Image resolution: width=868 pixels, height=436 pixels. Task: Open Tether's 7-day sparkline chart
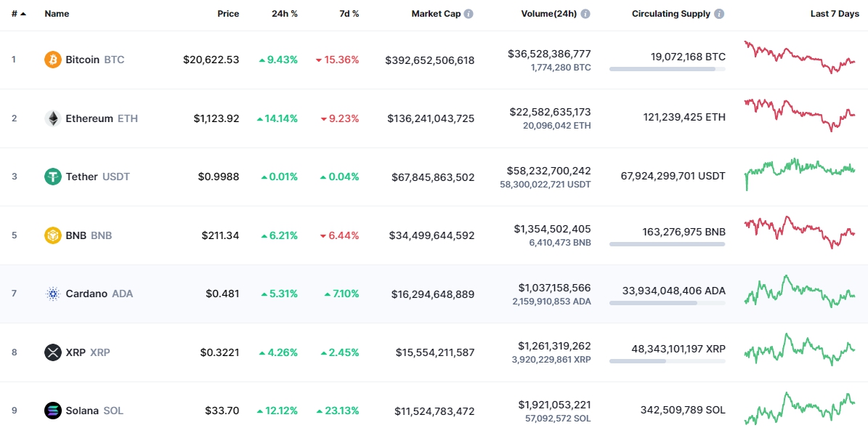pyautogui.click(x=800, y=174)
